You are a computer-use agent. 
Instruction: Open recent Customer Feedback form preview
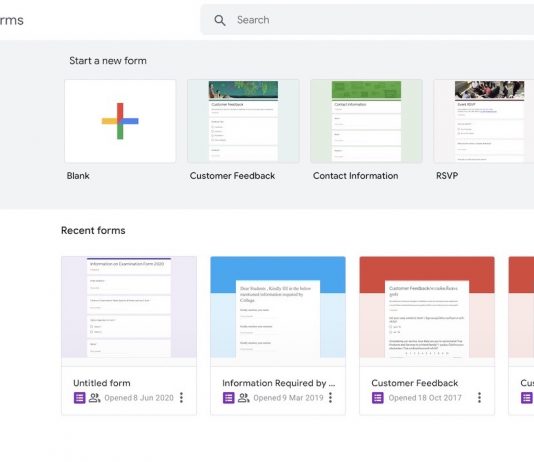pos(427,307)
